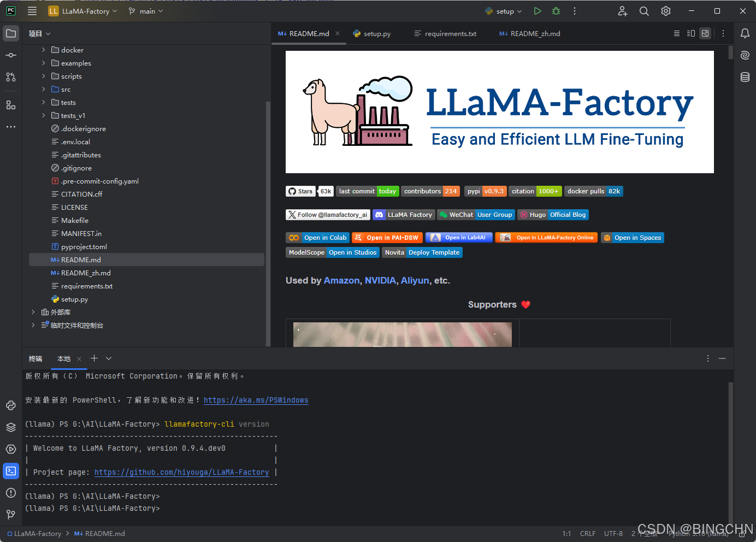Open IDE settings gear icon
756x542 pixels.
click(x=666, y=11)
